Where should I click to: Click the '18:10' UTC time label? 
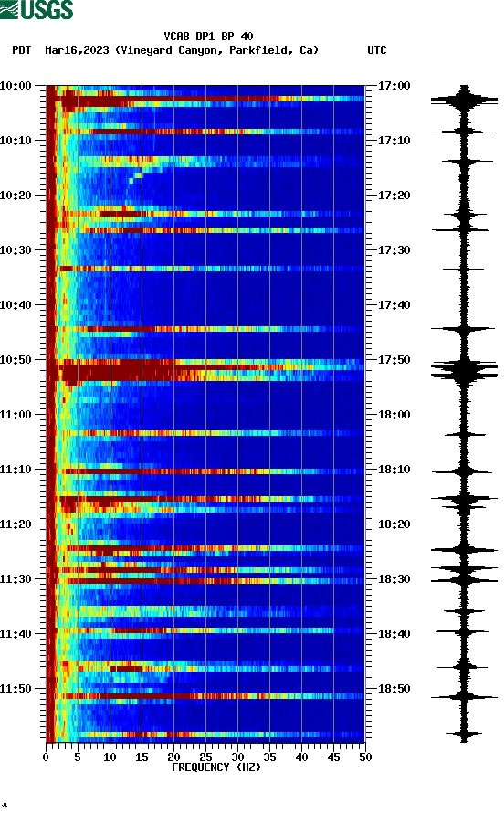[394, 470]
